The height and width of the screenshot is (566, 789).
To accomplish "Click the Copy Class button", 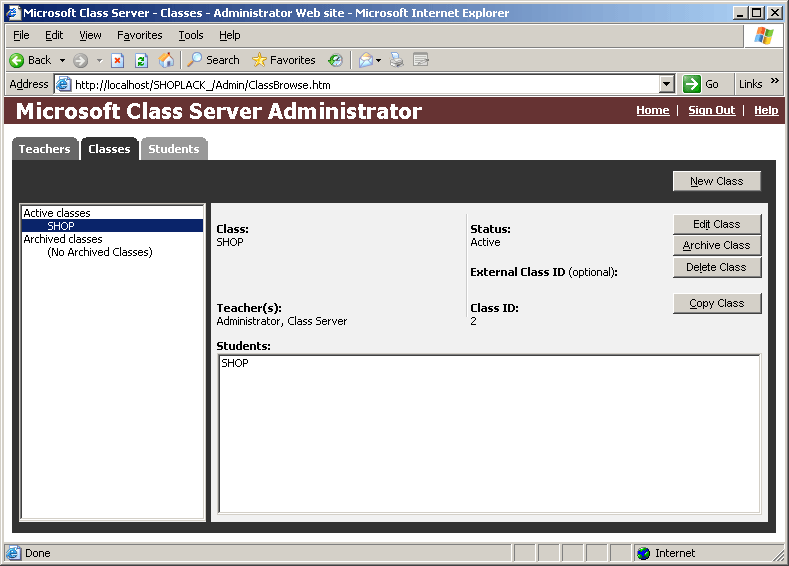I will point(717,303).
